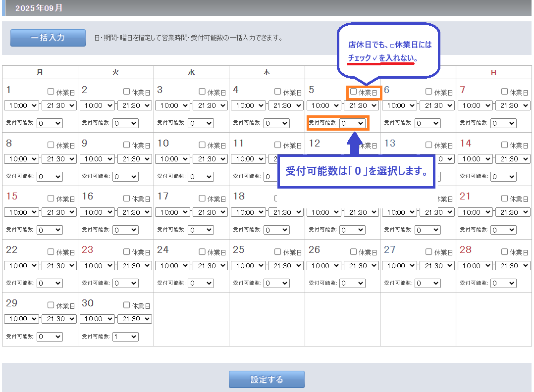Mark day 16 as 休業日

pos(127,198)
